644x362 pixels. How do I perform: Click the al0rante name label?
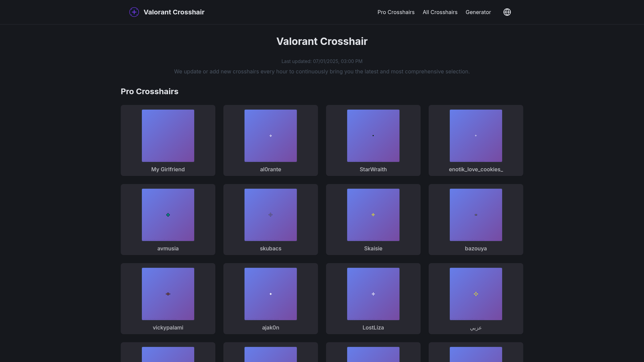click(x=271, y=169)
